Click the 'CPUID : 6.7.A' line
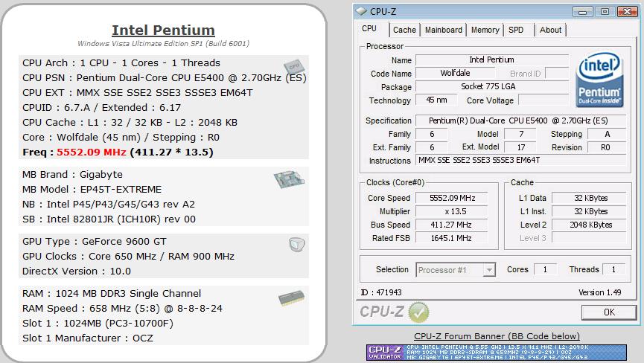 [101, 107]
